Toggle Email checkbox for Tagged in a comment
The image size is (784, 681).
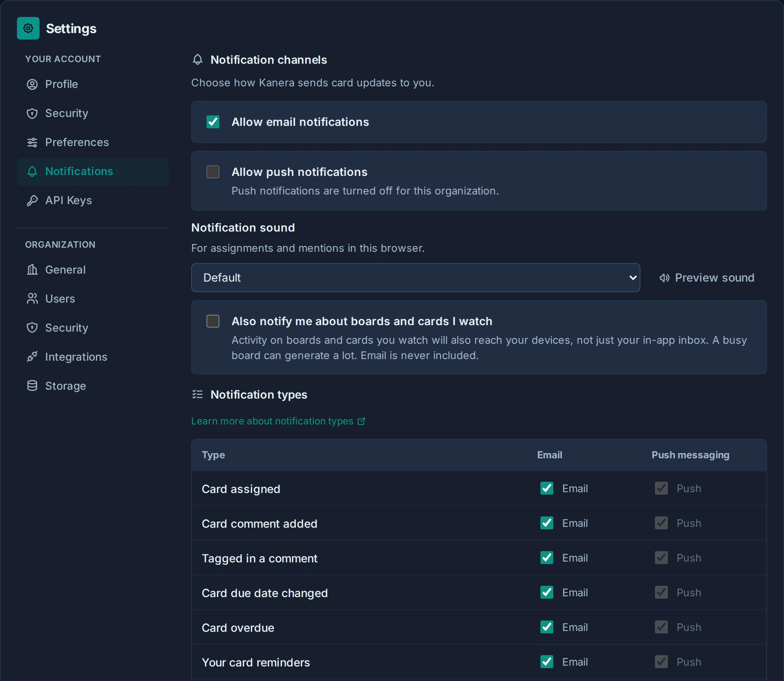point(547,558)
